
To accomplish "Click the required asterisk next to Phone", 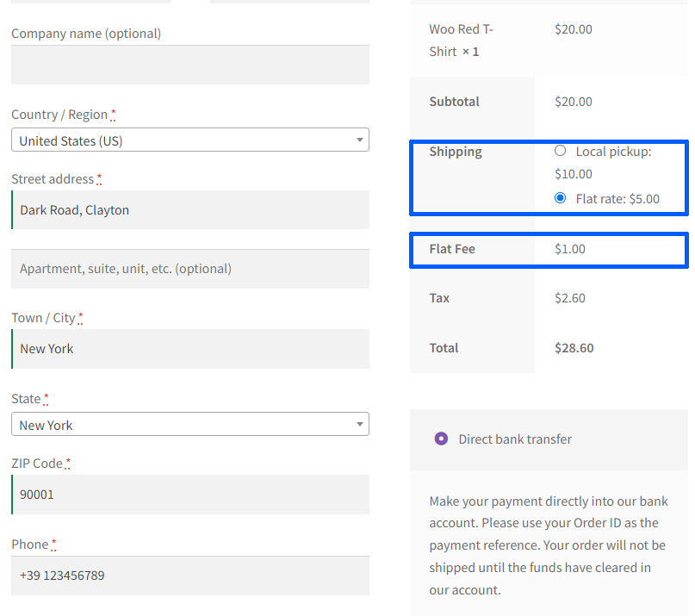I will pyautogui.click(x=52, y=541).
